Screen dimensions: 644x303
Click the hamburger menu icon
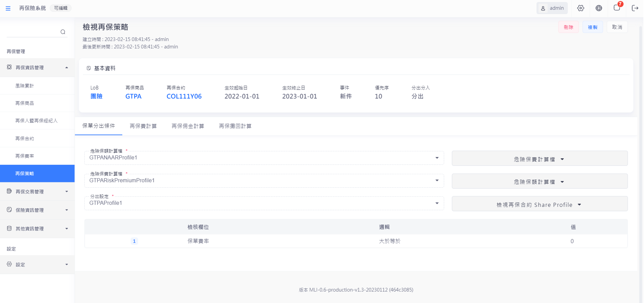tap(8, 8)
